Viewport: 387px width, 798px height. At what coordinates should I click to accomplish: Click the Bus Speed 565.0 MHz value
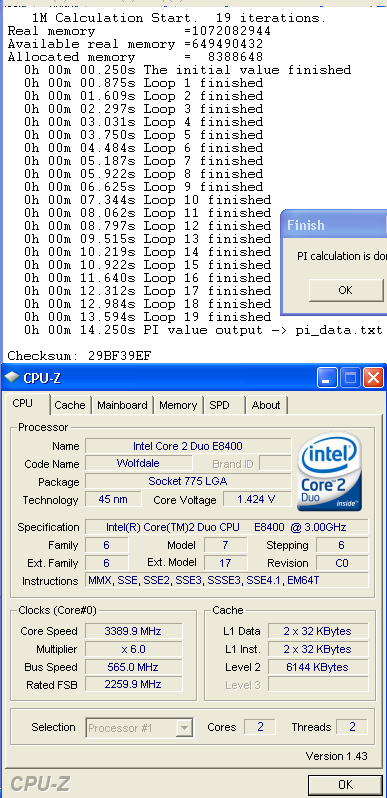point(133,667)
